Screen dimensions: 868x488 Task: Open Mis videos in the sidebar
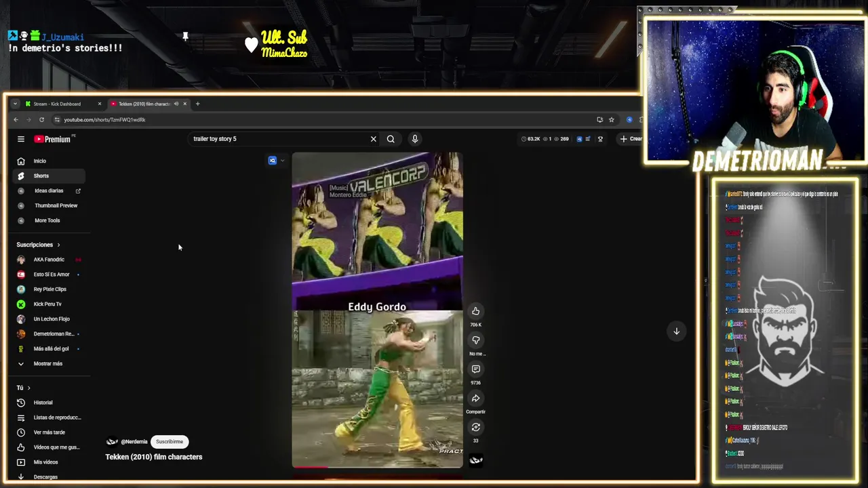pos(48,462)
